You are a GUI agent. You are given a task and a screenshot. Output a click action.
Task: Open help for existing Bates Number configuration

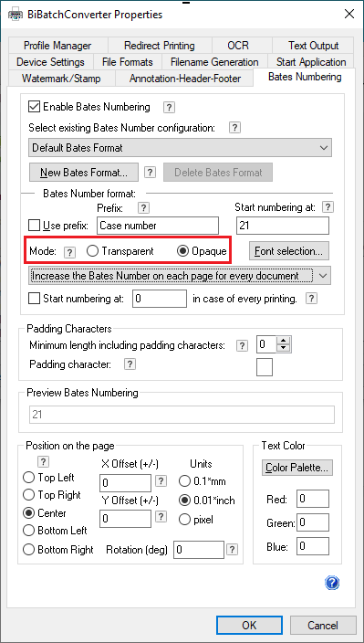click(x=234, y=128)
